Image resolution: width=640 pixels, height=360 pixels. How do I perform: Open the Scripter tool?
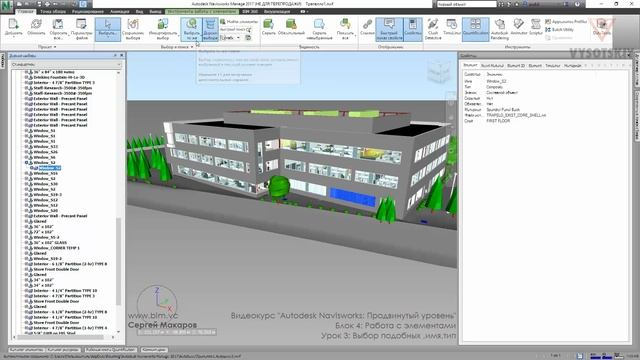tap(536, 27)
